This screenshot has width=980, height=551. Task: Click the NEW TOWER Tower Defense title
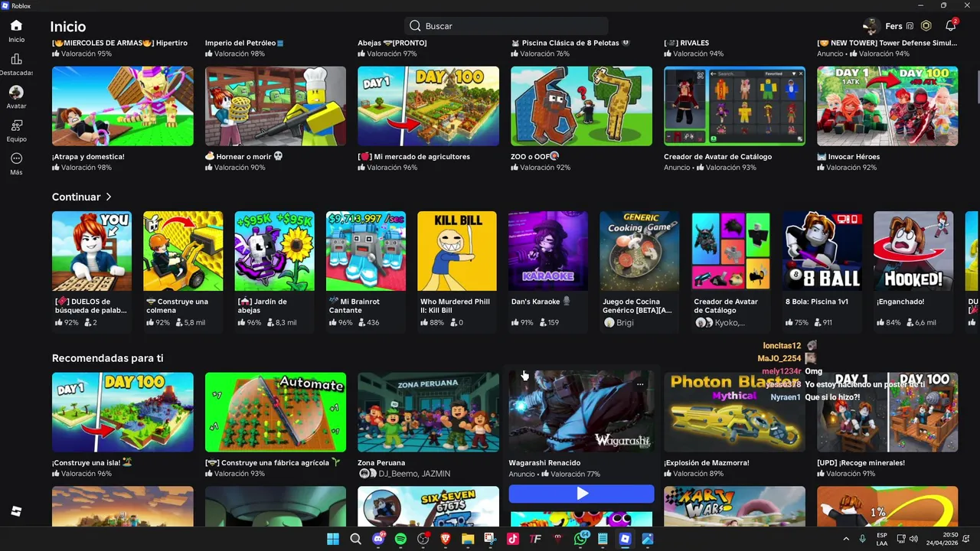pos(887,43)
